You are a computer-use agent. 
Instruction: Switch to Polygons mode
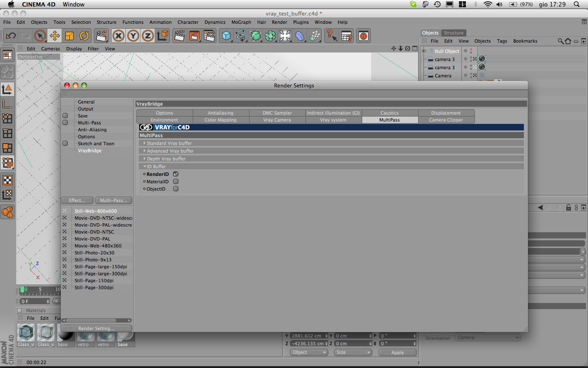click(7, 148)
